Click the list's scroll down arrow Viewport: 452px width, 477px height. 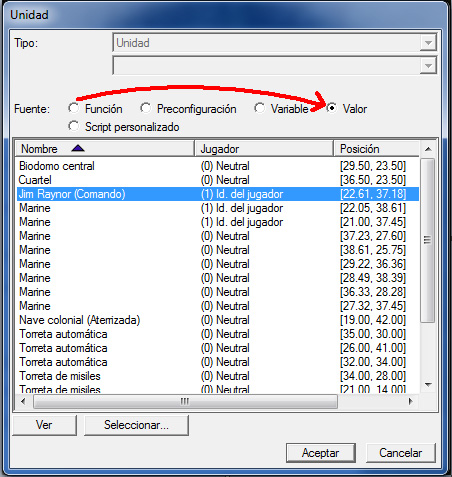click(428, 385)
